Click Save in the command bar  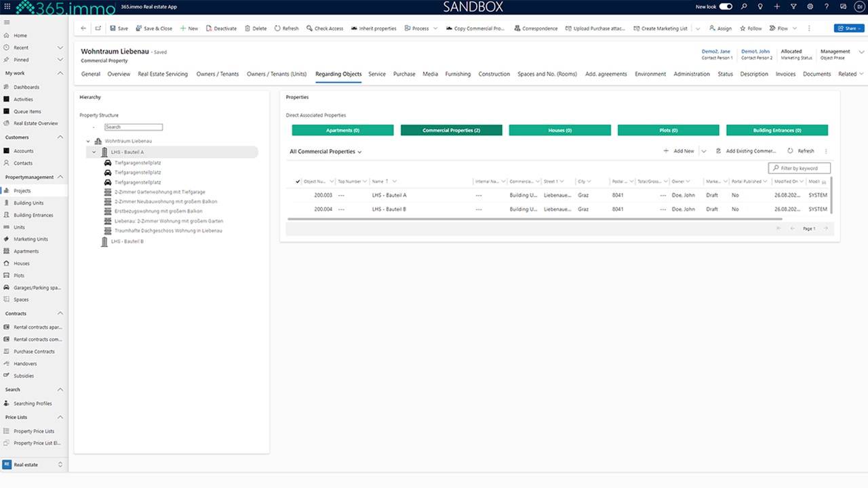click(x=119, y=28)
